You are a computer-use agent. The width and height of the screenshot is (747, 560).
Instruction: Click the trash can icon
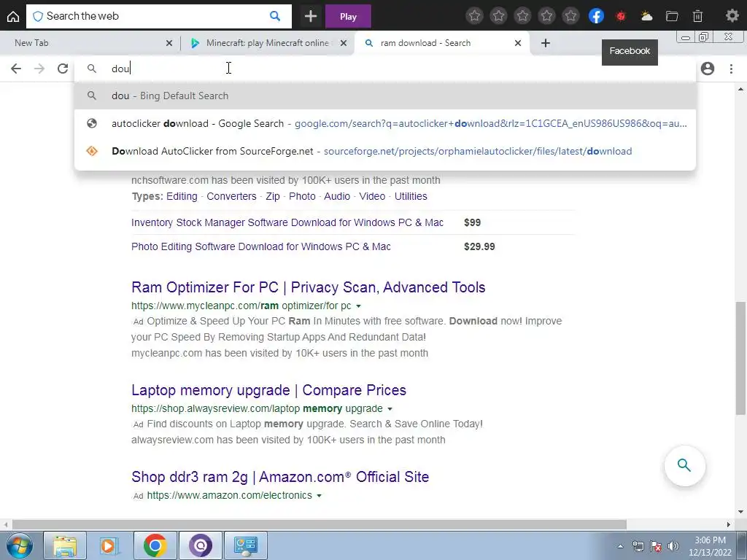[697, 16]
